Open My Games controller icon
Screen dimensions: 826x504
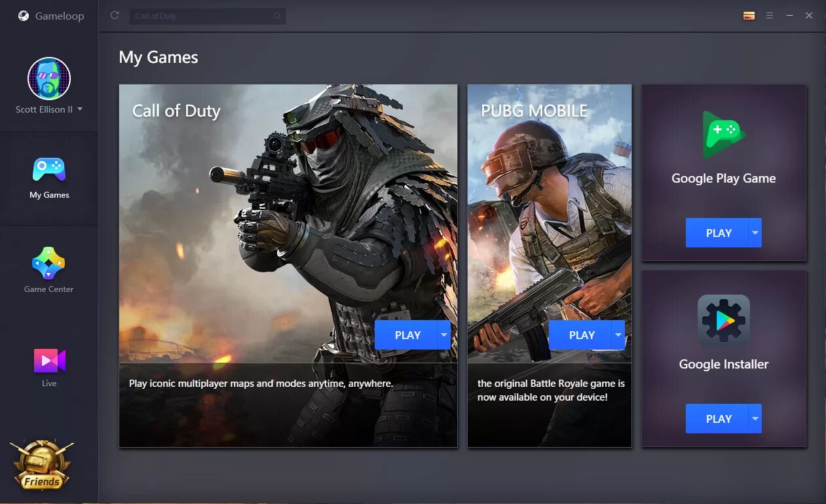(49, 170)
